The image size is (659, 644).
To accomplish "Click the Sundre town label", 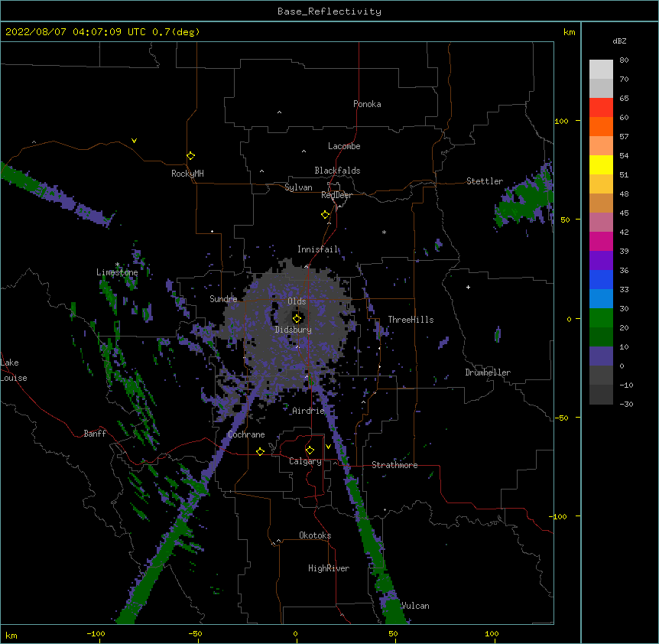I will pyautogui.click(x=223, y=299).
